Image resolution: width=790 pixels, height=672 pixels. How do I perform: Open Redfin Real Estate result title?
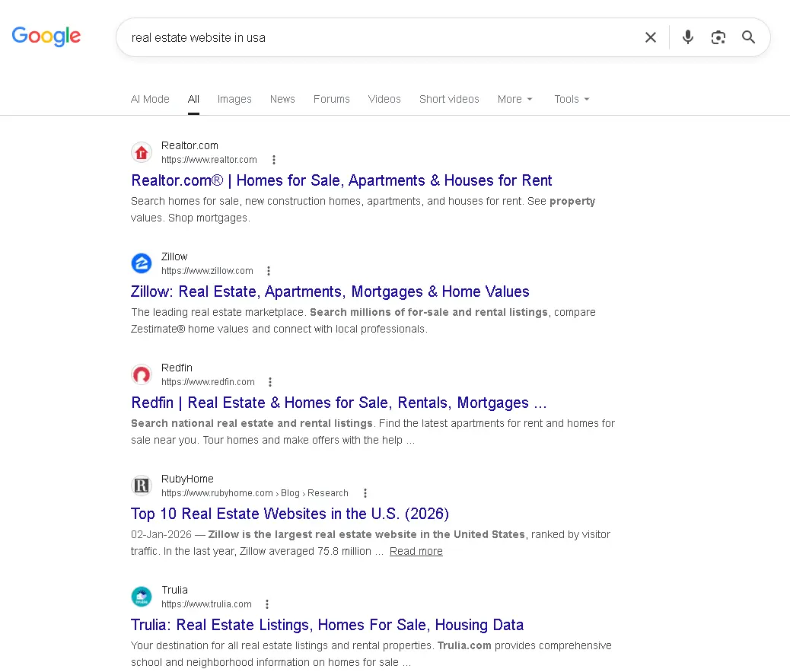(339, 403)
